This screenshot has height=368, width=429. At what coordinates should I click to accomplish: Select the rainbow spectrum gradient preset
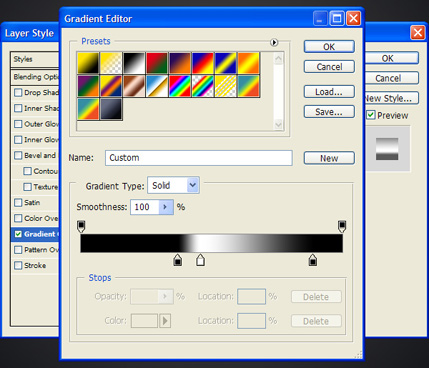(x=180, y=86)
